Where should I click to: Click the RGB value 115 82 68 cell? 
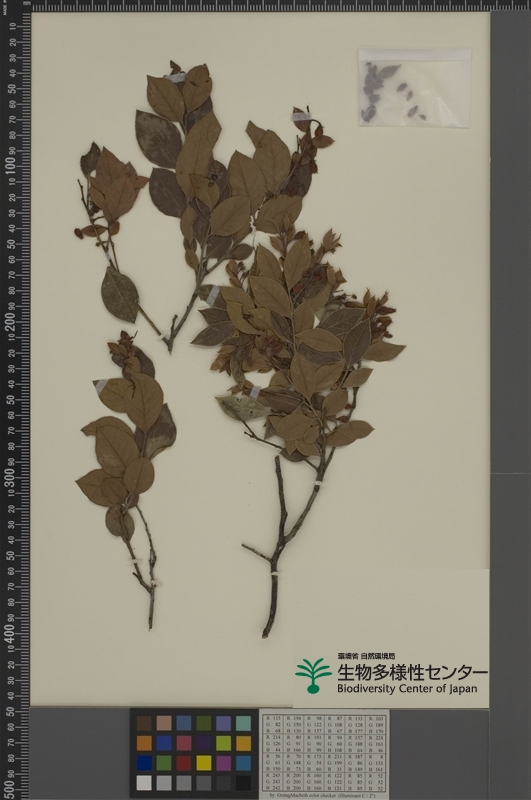273,723
